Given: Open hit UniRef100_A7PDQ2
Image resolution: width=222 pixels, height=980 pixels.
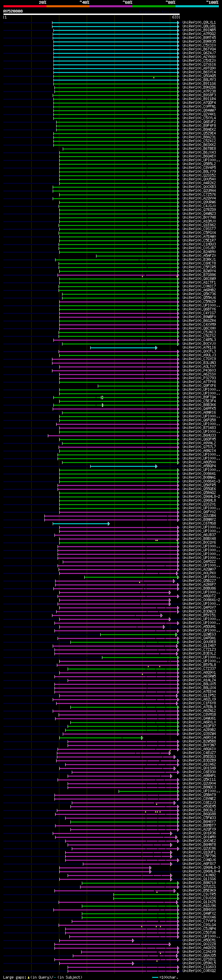Looking at the screenshot, I should (199, 34).
